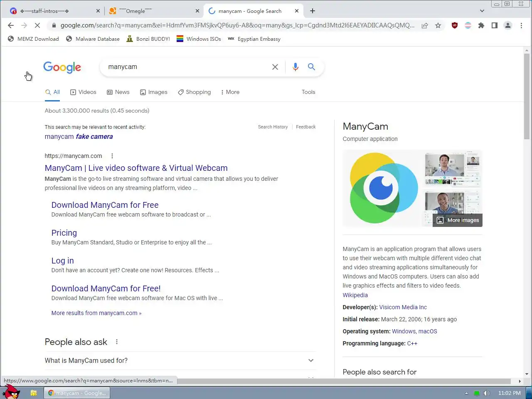The image size is (532, 399).
Task: Click the taskbar clock showing 11:02 PM
Action: pyautogui.click(x=509, y=393)
